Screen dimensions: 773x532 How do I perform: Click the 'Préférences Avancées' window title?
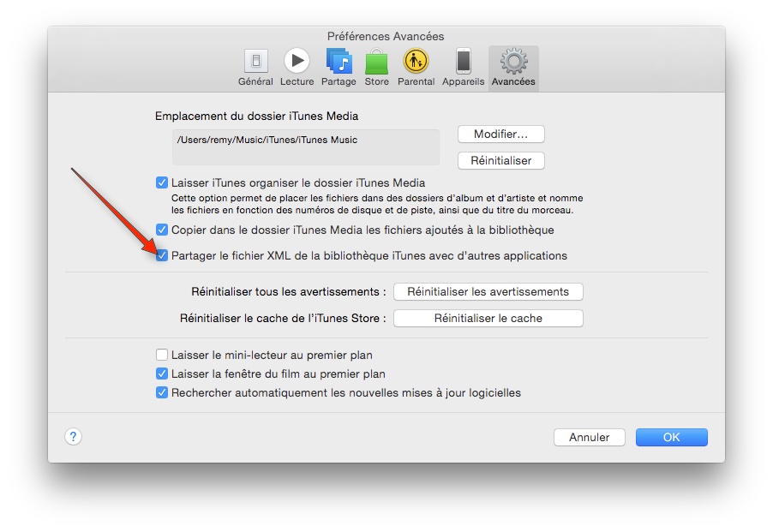(x=386, y=37)
